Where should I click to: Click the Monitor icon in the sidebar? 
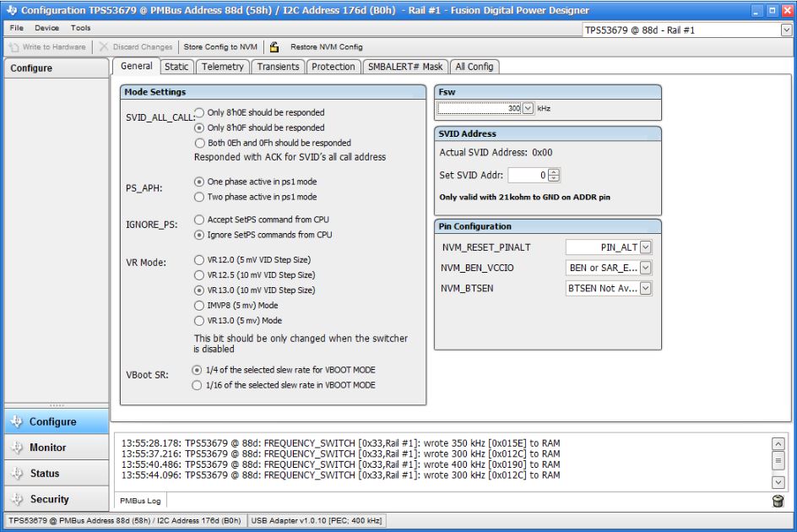(17, 448)
